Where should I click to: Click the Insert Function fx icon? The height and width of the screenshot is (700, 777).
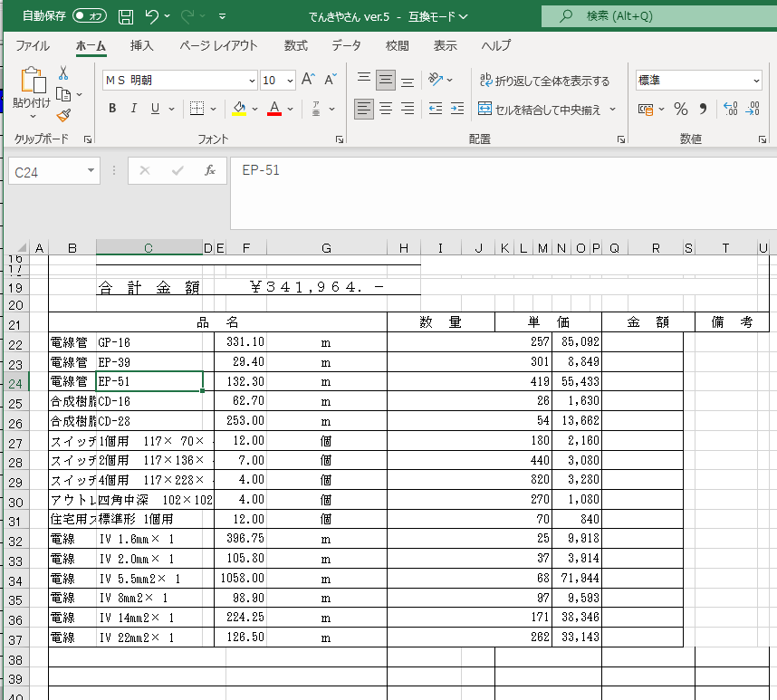coord(209,171)
